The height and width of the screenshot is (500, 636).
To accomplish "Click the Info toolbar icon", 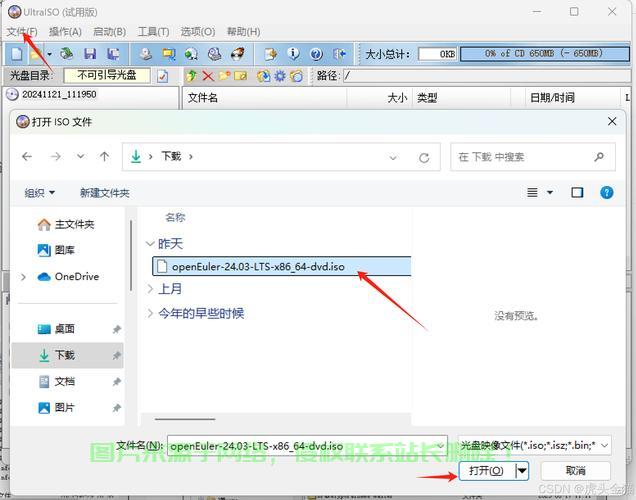I will [293, 54].
